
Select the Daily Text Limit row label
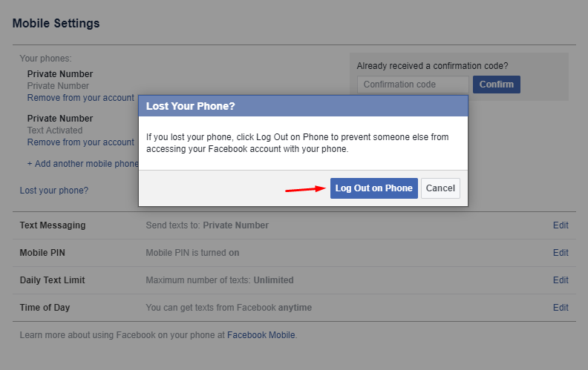click(52, 280)
